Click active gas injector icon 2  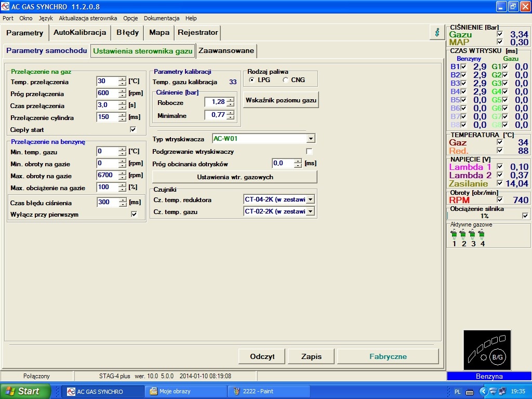click(x=463, y=234)
